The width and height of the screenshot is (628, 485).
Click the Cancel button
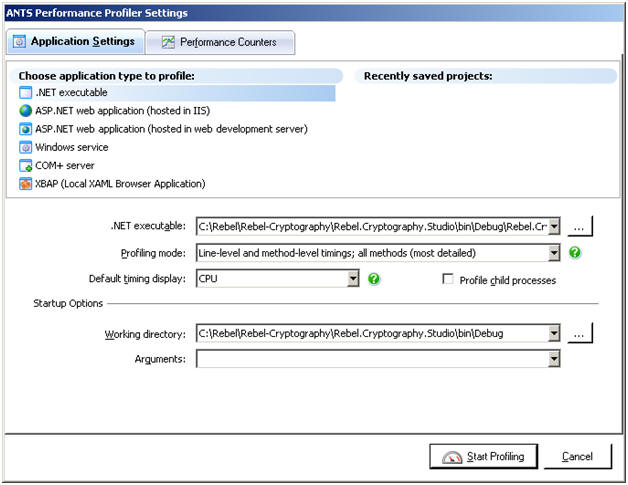point(578,457)
